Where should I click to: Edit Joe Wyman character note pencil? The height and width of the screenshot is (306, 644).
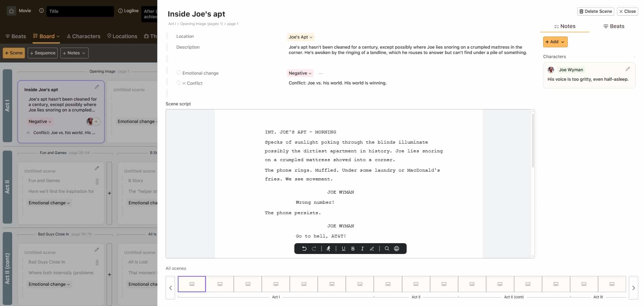tap(627, 69)
